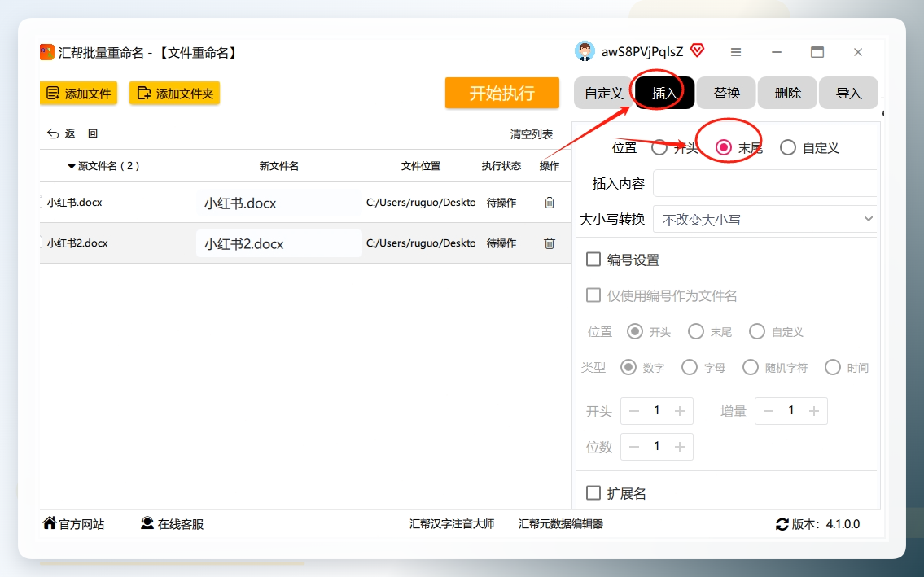
Task: Open the 汇帮汉字注音大师 link
Action: [452, 524]
